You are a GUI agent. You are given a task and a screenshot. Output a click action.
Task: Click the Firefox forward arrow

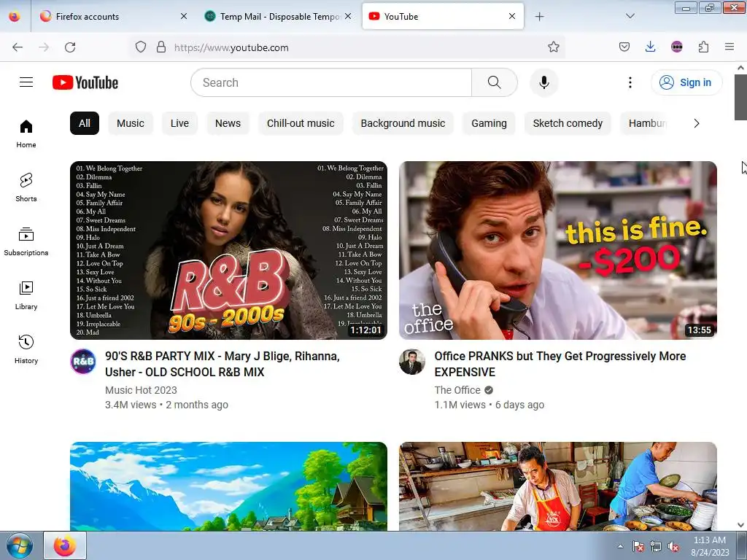point(44,47)
